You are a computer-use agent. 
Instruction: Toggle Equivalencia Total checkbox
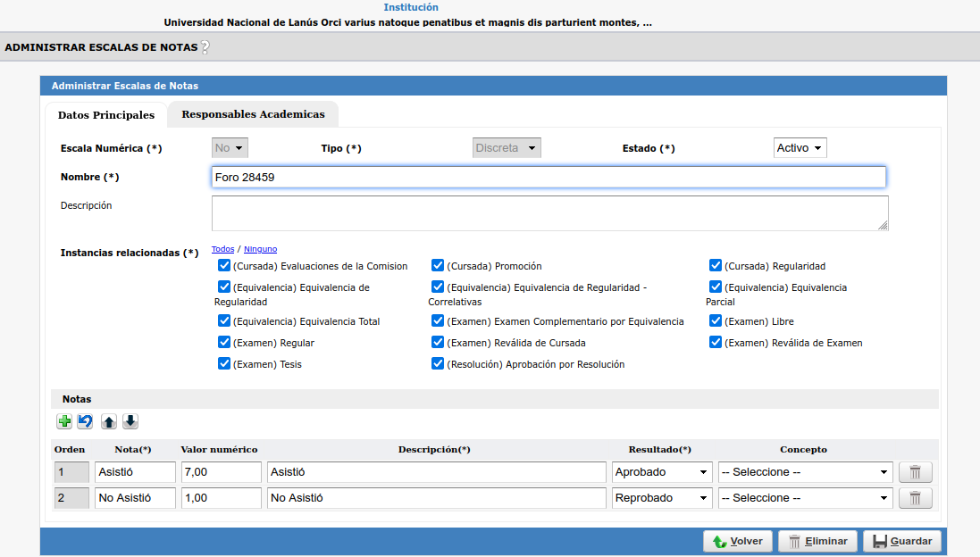point(223,320)
